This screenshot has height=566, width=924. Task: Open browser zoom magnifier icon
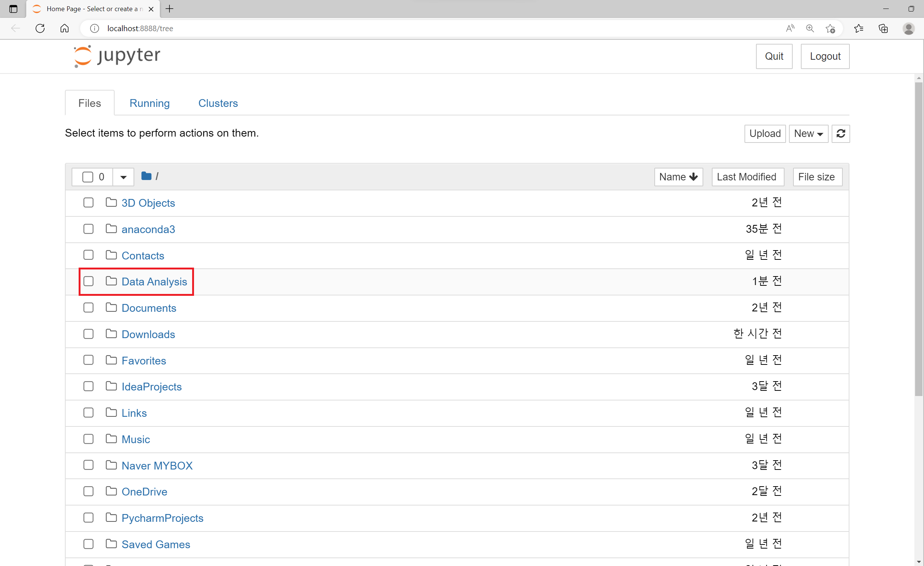coord(810,29)
